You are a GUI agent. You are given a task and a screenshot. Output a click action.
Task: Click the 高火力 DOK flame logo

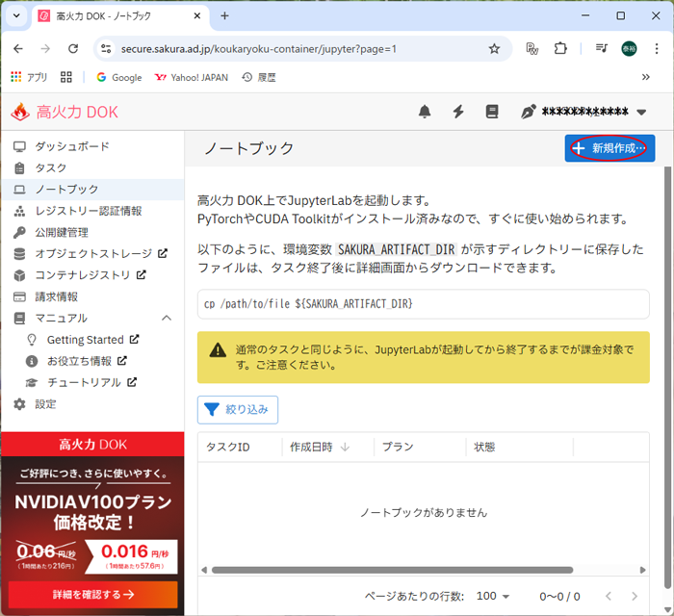pyautogui.click(x=20, y=112)
